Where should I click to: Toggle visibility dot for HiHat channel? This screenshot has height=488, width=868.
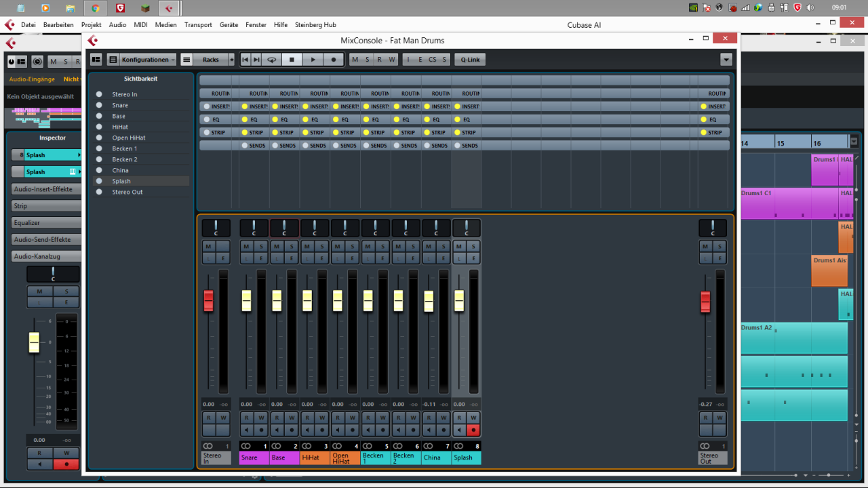[99, 127]
